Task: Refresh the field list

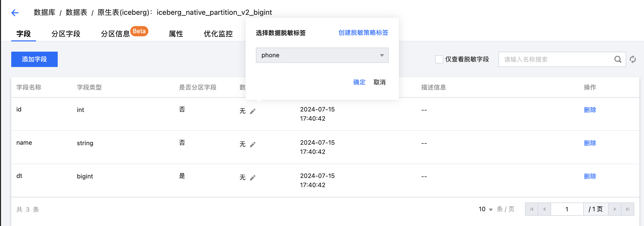Action: (633, 59)
